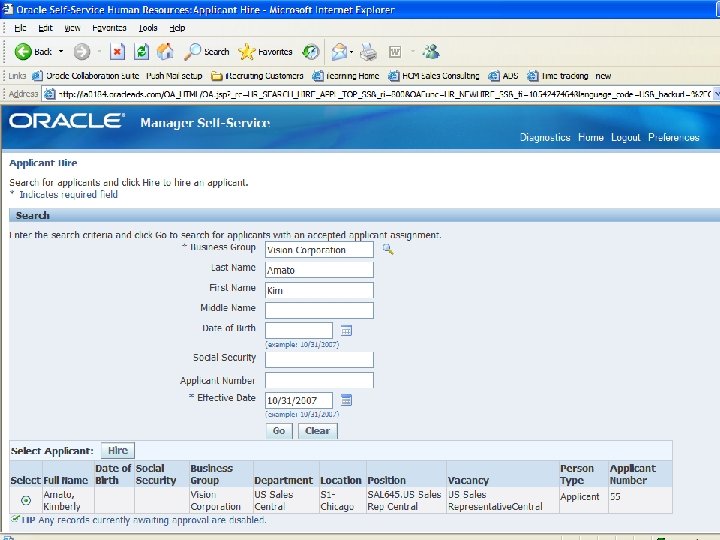Click the Date of Birth field
The image size is (720, 540).
click(299, 331)
